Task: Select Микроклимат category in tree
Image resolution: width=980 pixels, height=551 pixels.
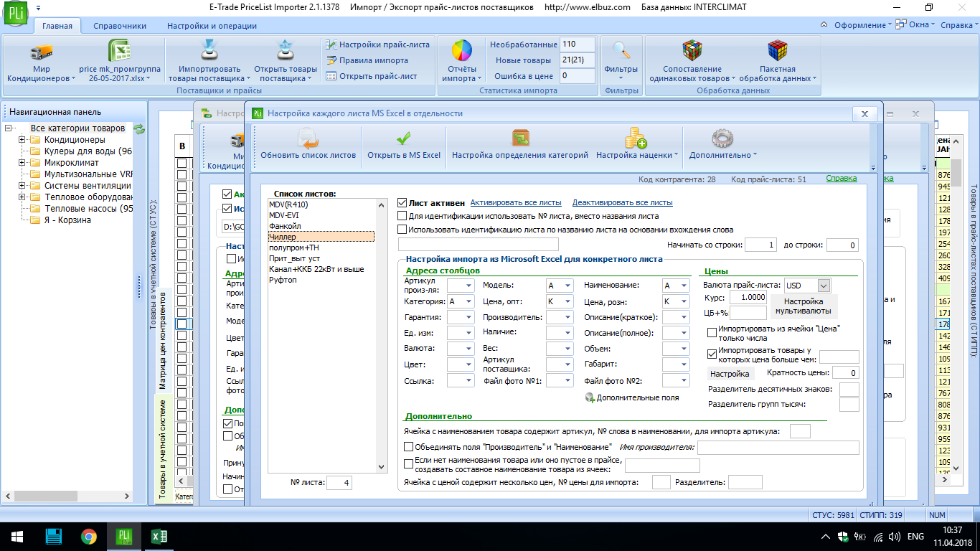Action: (x=70, y=163)
